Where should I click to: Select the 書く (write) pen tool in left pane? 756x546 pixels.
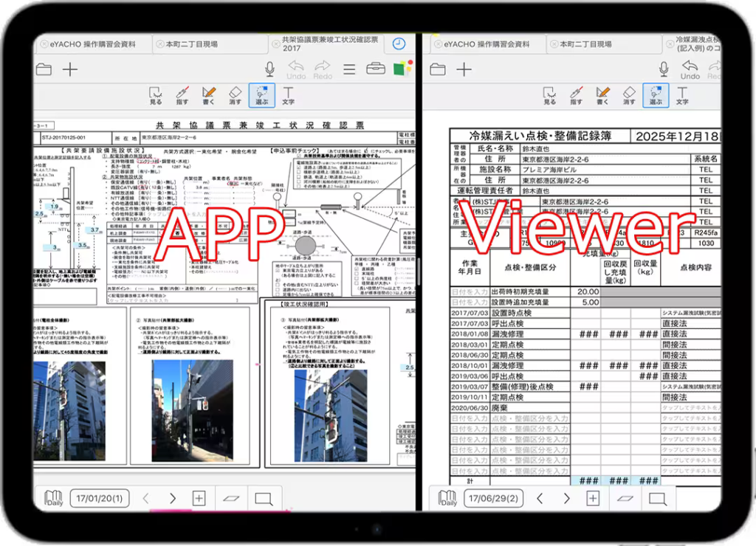(209, 95)
